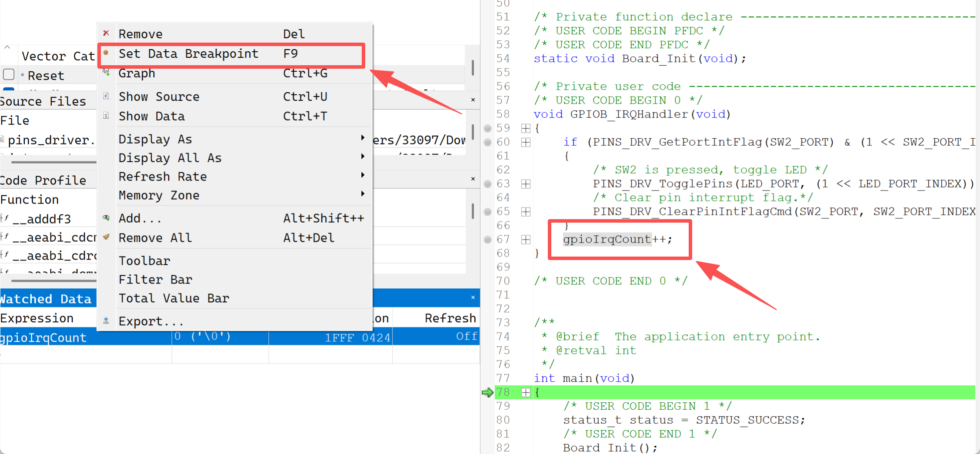Screen dimensions: 980x454
Task: Enable the Reset vector catch checkbox
Action: coord(9,75)
